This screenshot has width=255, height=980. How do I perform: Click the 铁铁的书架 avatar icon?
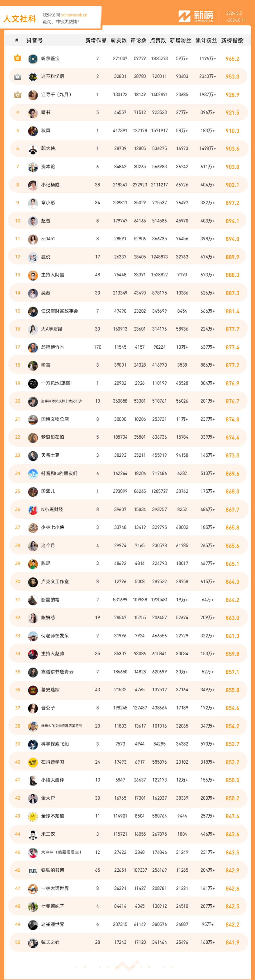pyautogui.click(x=33, y=870)
